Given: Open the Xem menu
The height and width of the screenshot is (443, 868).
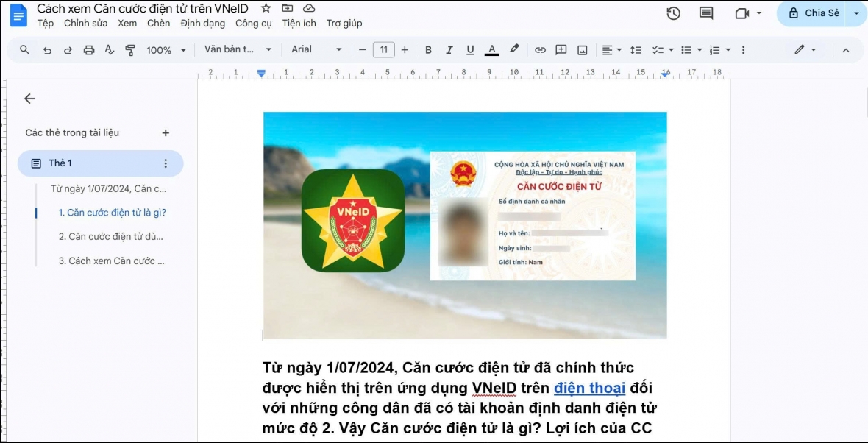Looking at the screenshot, I should [127, 24].
